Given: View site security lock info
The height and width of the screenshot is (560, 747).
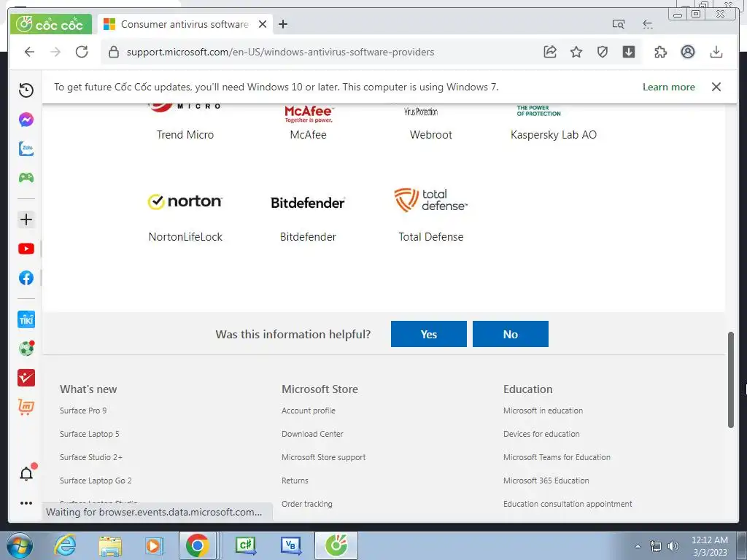Looking at the screenshot, I should click(x=113, y=52).
